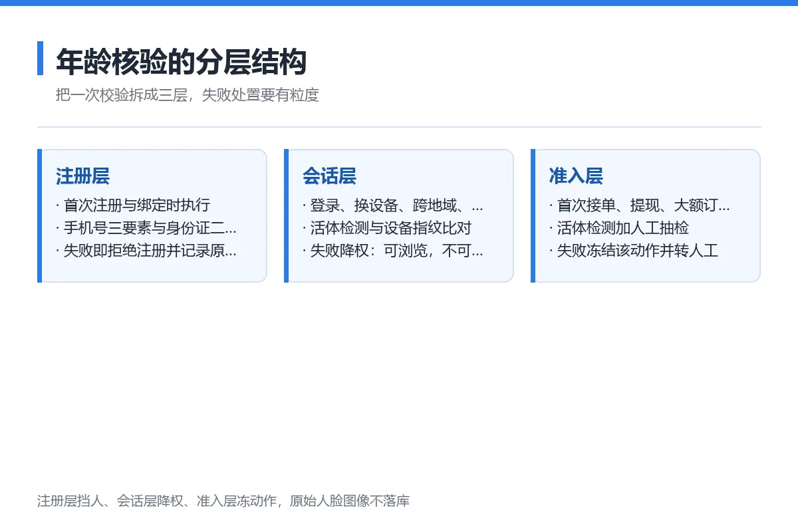
Task: Select the 会话层 card heading
Action: tap(329, 176)
